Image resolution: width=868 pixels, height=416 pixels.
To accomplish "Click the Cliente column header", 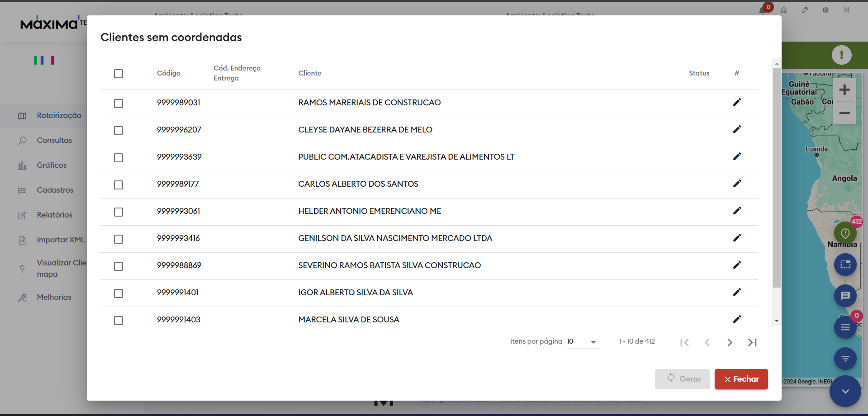I will click(x=310, y=73).
